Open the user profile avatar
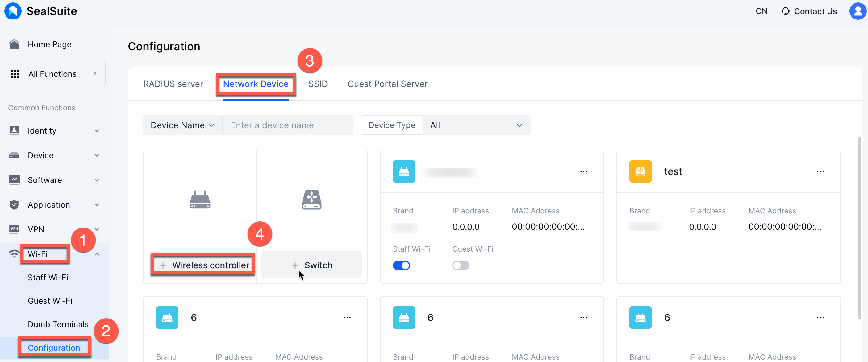 [858, 11]
